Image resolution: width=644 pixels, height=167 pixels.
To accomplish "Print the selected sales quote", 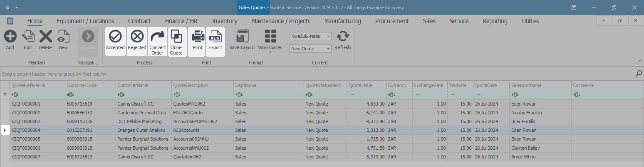I will [198, 37].
